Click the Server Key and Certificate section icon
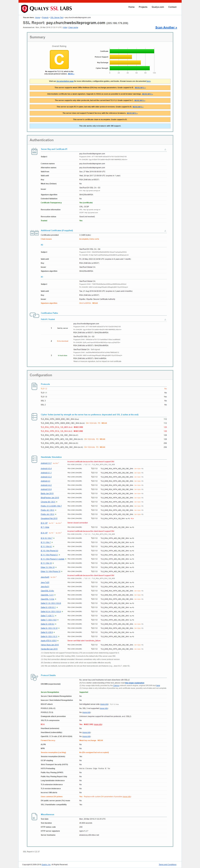This screenshot has width=200, height=868. [34, 151]
